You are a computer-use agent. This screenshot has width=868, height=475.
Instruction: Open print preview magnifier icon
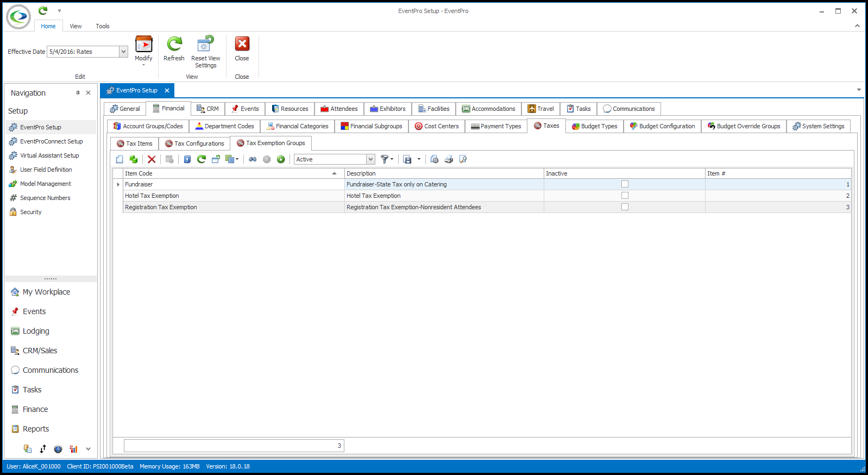point(463,159)
